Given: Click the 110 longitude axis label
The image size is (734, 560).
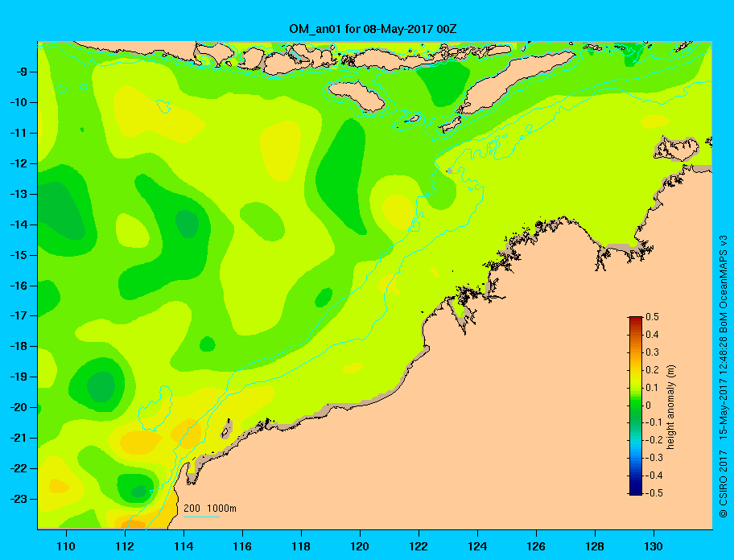Looking at the screenshot, I should [x=66, y=546].
